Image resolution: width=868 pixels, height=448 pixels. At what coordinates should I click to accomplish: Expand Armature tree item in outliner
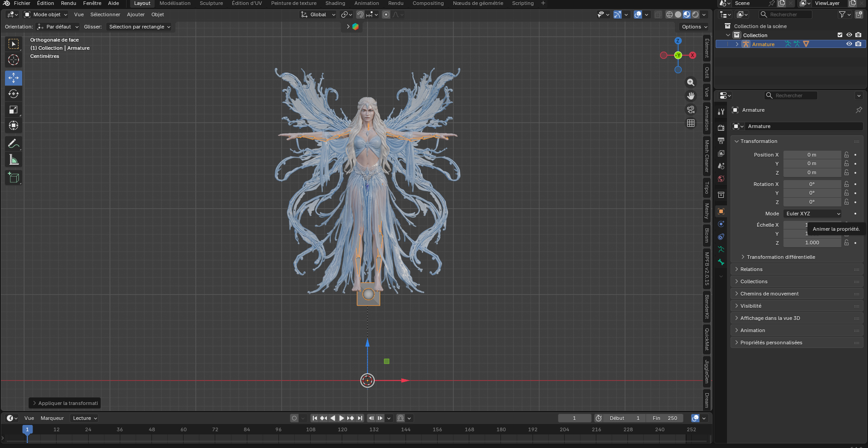pos(737,44)
